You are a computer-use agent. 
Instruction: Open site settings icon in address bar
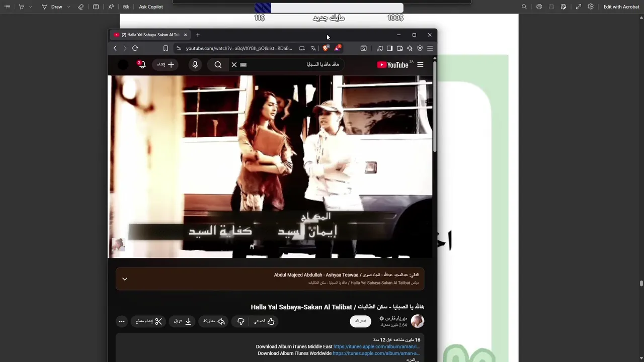(178, 48)
